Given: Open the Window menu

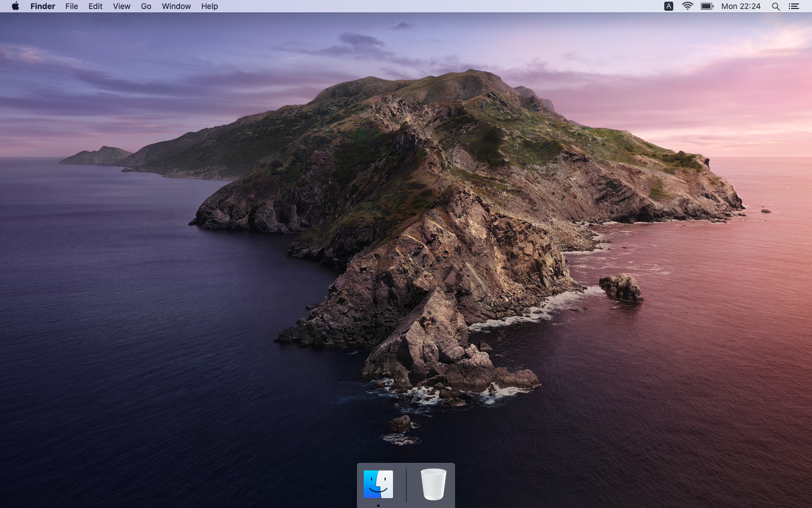Looking at the screenshot, I should point(176,6).
